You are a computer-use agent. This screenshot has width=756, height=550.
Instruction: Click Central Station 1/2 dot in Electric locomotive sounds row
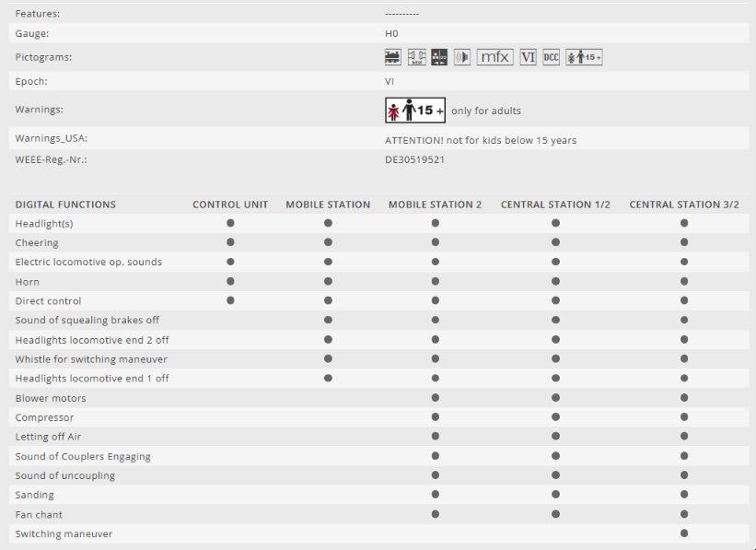556,262
